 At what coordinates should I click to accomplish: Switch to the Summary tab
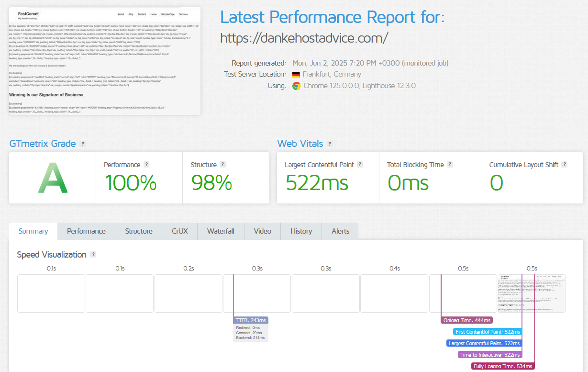click(33, 231)
